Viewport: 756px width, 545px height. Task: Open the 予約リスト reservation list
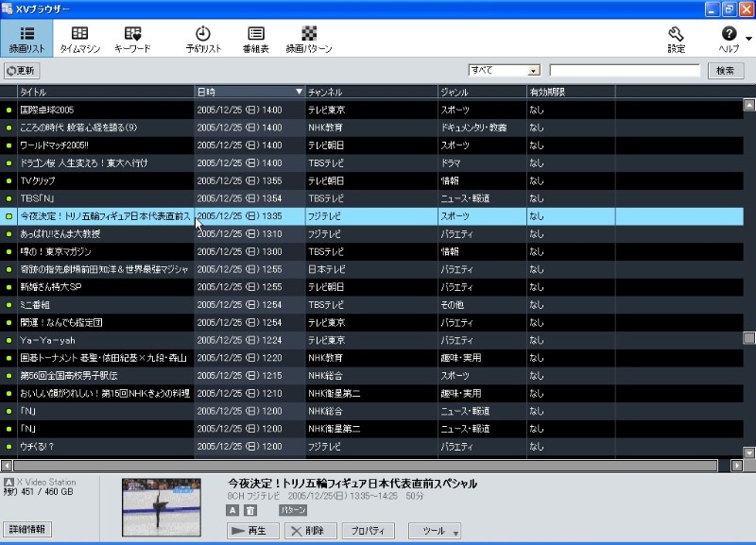point(203,39)
